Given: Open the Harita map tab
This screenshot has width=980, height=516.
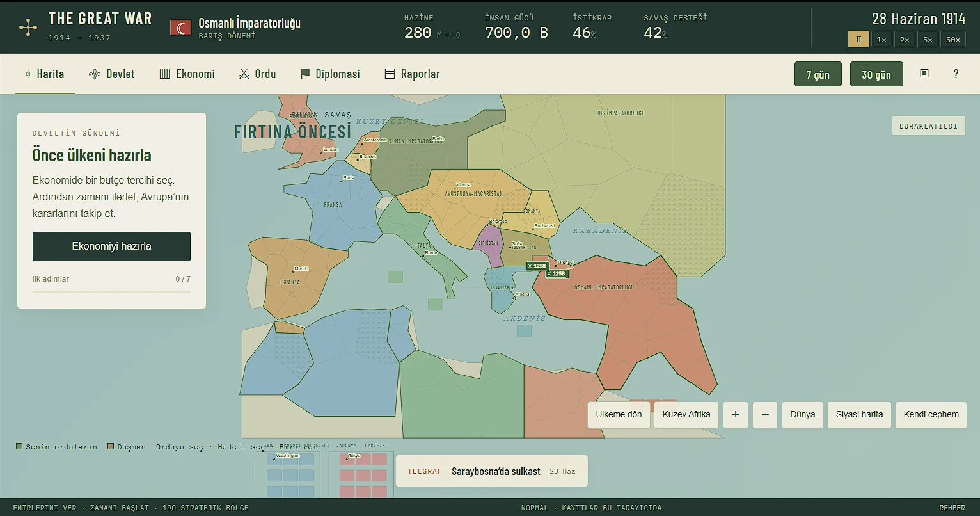Looking at the screenshot, I should 45,74.
